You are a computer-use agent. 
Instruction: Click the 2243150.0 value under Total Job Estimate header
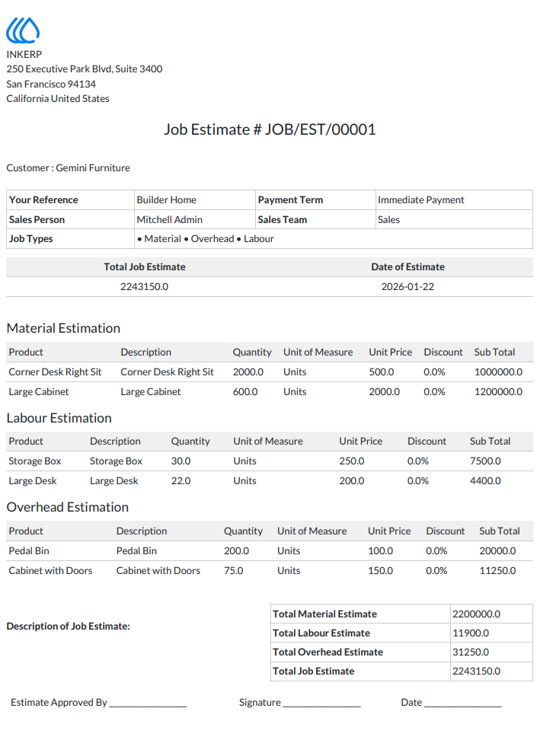point(144,286)
